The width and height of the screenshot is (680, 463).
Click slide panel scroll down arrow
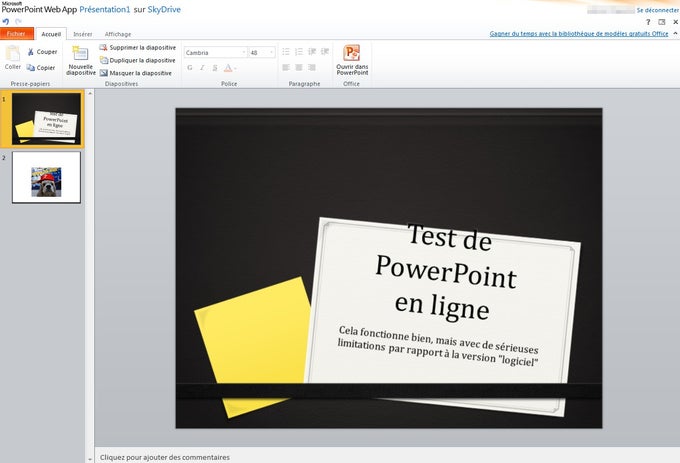click(90, 459)
